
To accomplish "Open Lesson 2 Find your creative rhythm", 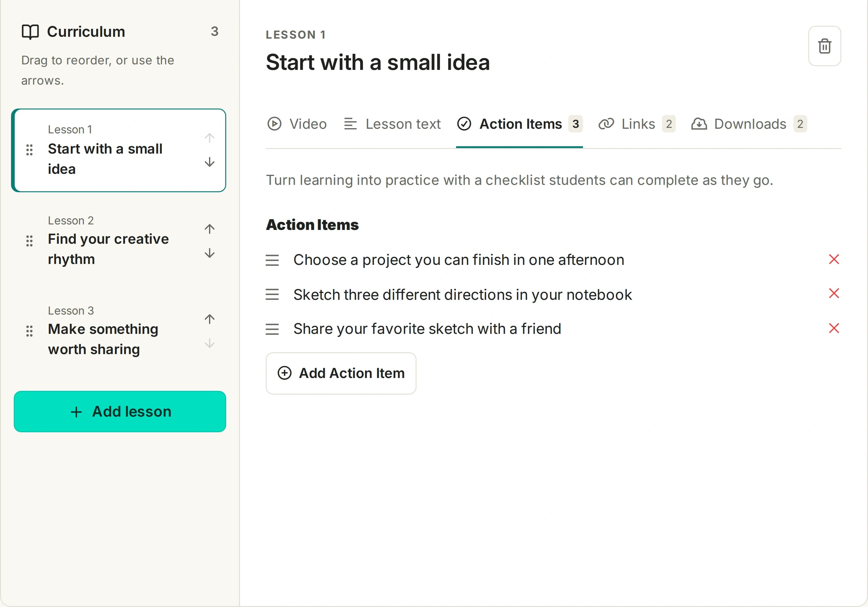I will 119,241.
